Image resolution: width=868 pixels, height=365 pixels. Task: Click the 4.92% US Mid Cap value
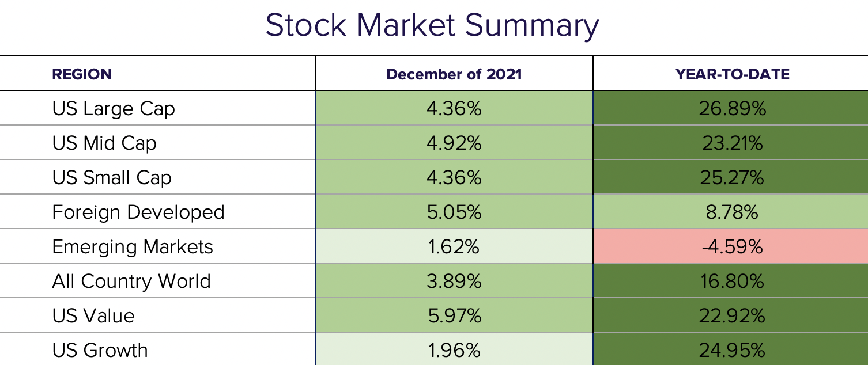click(454, 143)
